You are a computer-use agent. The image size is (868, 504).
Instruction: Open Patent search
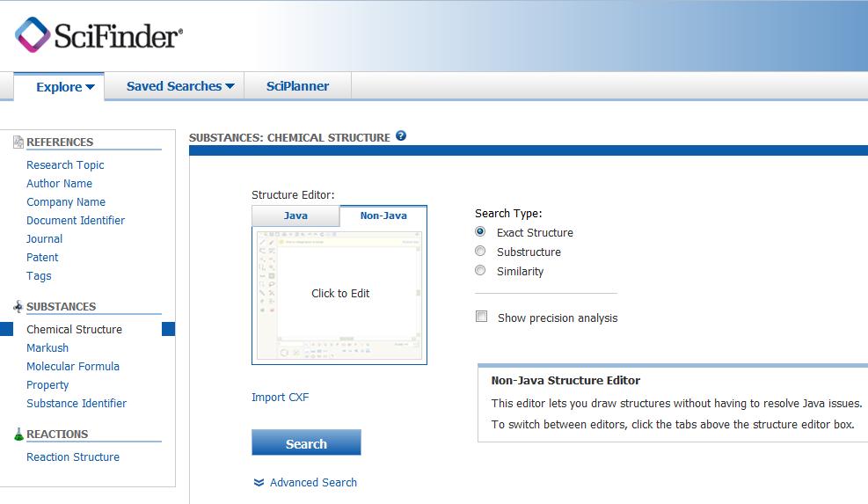coord(42,258)
